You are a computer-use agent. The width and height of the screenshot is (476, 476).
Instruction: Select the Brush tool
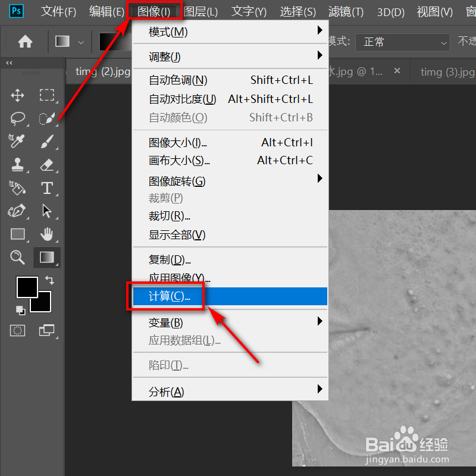click(47, 141)
